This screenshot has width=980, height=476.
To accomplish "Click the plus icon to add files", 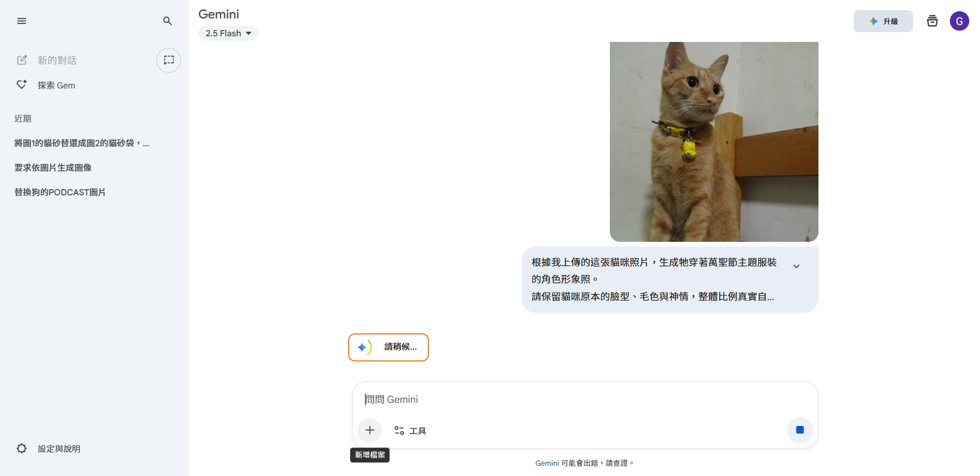I will (370, 430).
